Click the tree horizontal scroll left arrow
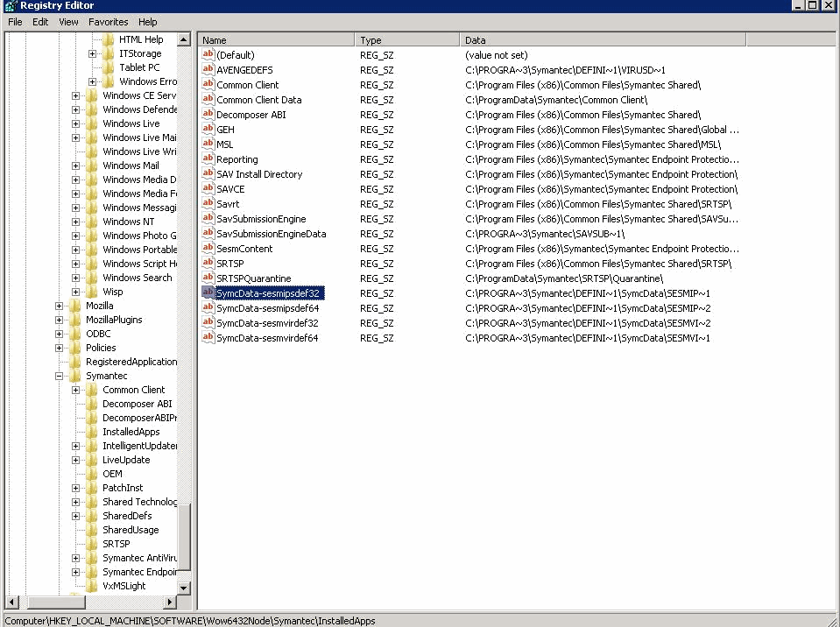This screenshot has height=627, width=840. click(11, 602)
